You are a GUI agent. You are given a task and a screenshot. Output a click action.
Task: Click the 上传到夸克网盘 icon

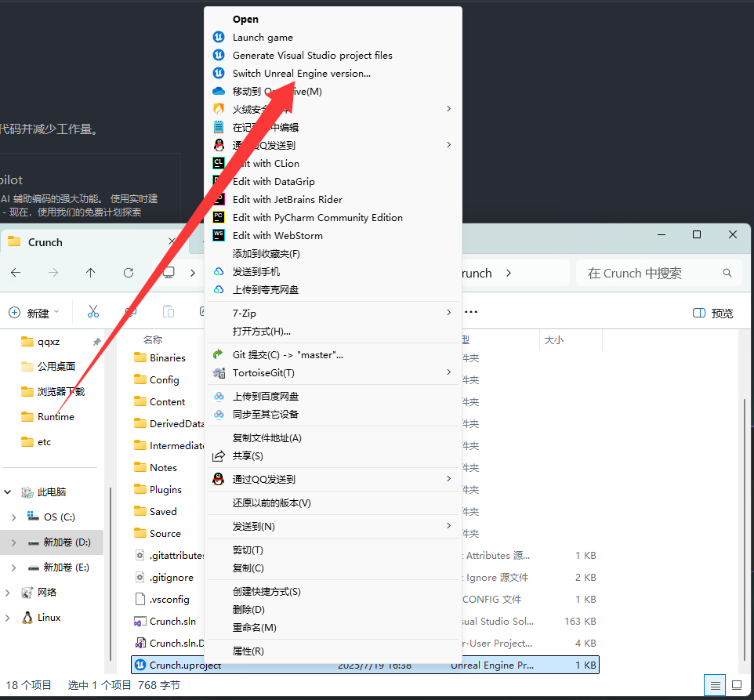click(219, 289)
